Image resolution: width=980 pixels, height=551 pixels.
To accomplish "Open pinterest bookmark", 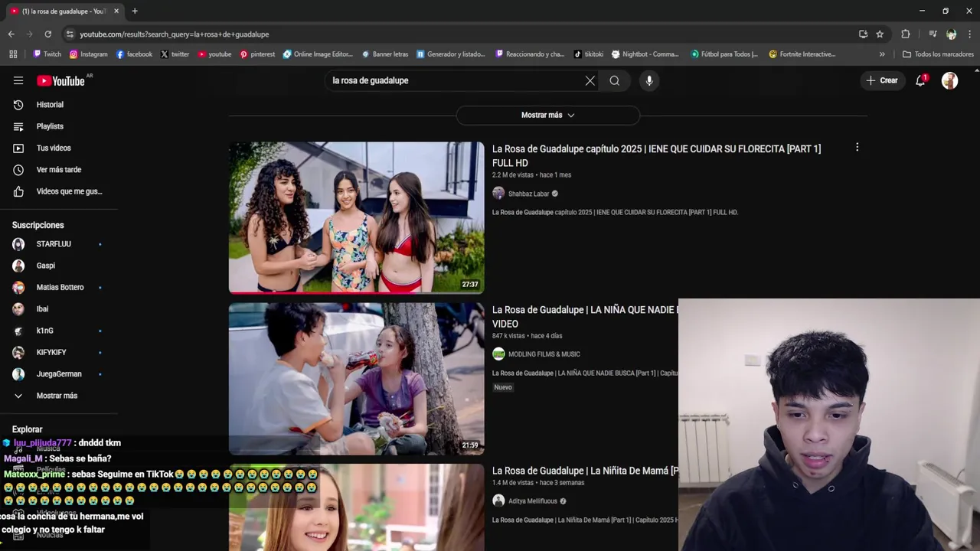I will (x=257, y=54).
